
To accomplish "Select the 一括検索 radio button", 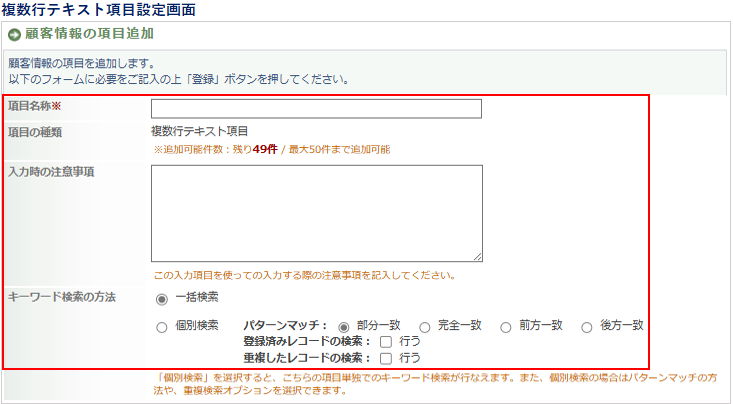I will click(x=162, y=299).
